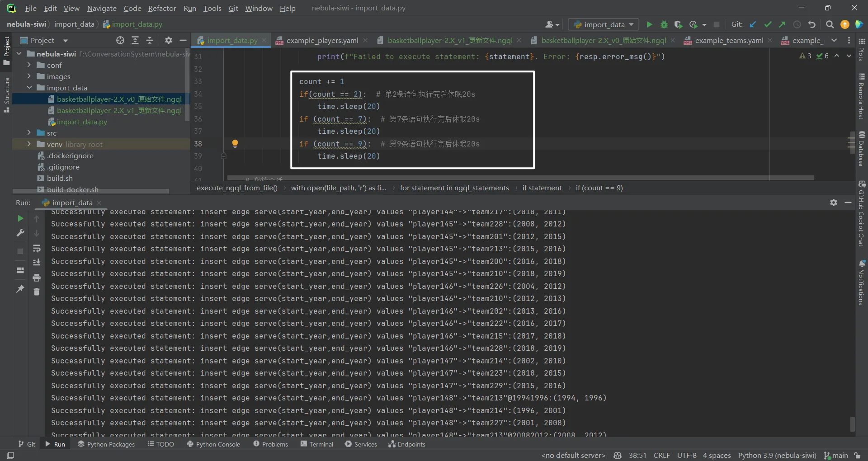The width and height of the screenshot is (868, 461).
Task: Show Git history clock icon
Action: click(x=797, y=24)
